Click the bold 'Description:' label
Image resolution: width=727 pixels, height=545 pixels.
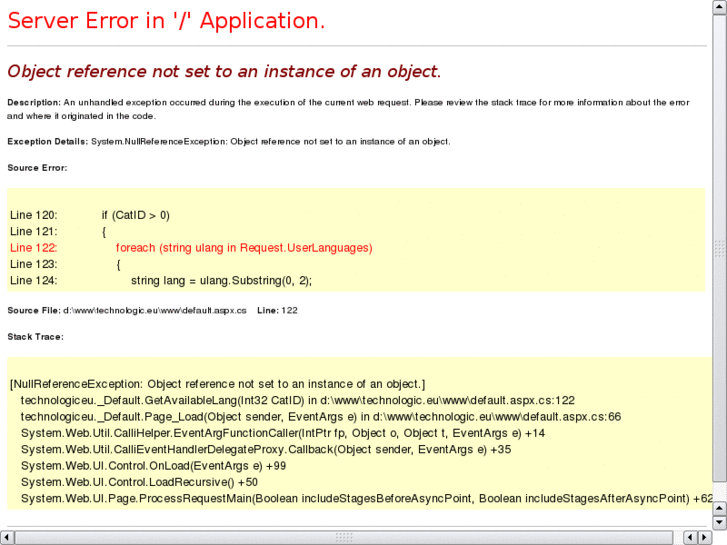[x=34, y=103]
